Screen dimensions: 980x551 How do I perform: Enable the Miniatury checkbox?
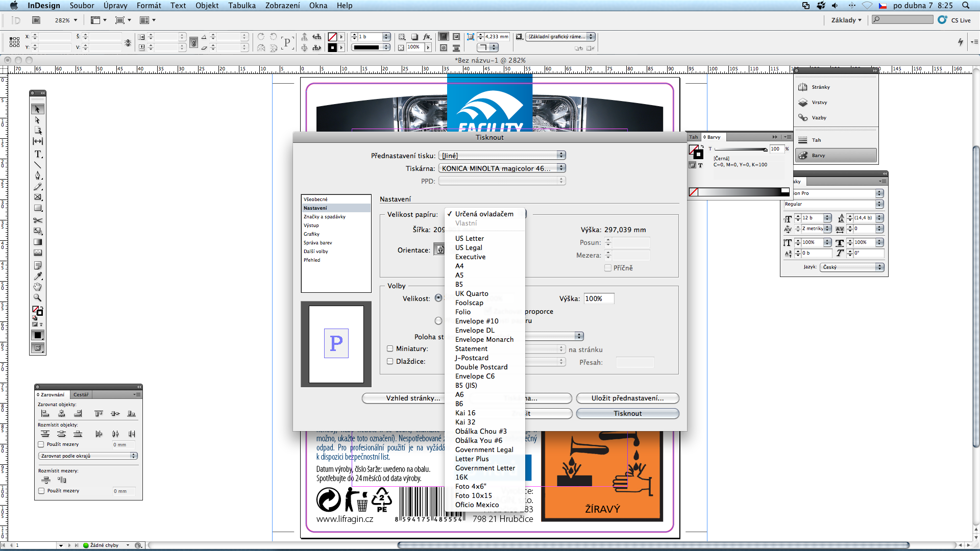point(390,349)
